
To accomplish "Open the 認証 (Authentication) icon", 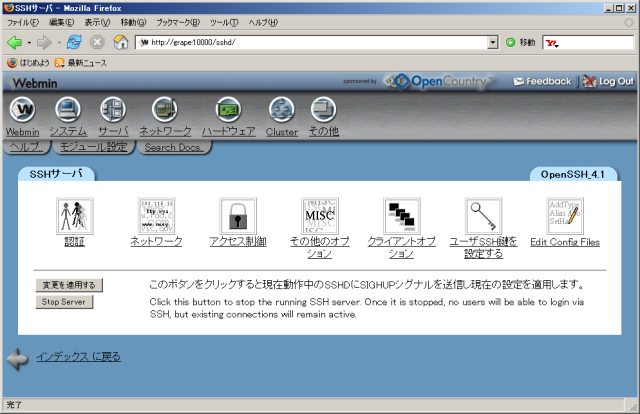I will [x=75, y=216].
